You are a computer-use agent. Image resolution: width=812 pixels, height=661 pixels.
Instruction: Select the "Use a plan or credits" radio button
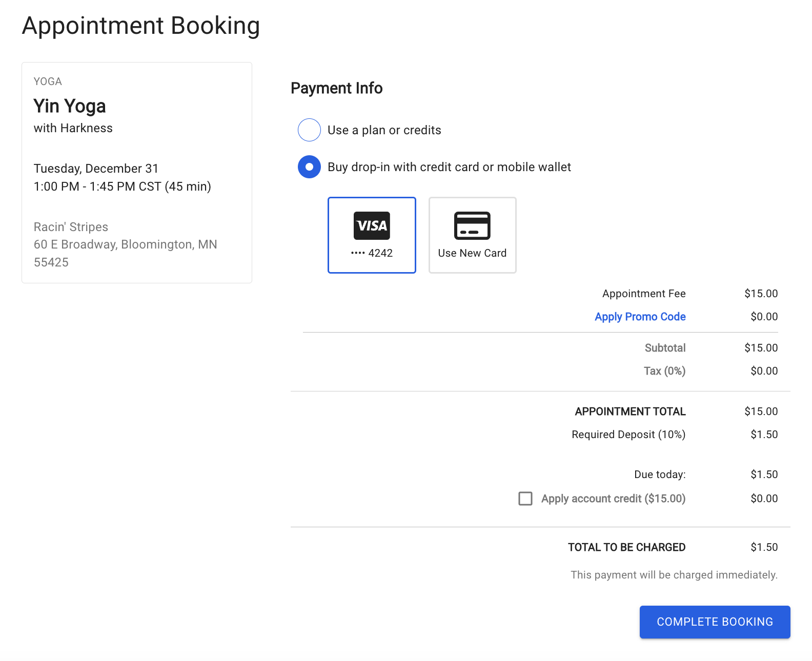tap(309, 130)
